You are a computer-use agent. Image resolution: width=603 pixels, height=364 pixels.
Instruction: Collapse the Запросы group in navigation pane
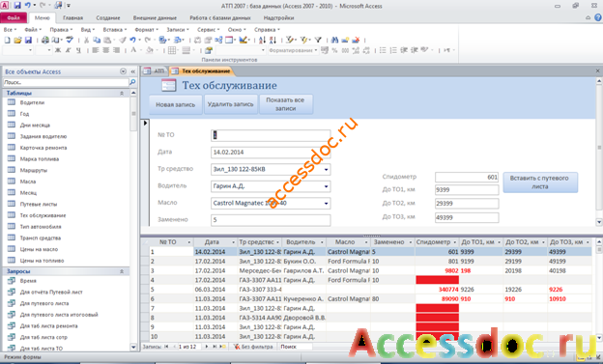(122, 271)
